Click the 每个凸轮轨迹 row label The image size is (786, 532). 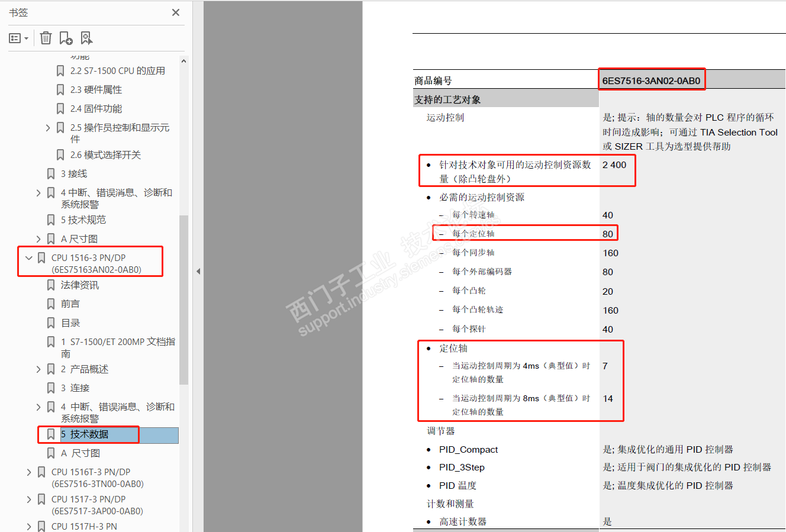(x=478, y=309)
